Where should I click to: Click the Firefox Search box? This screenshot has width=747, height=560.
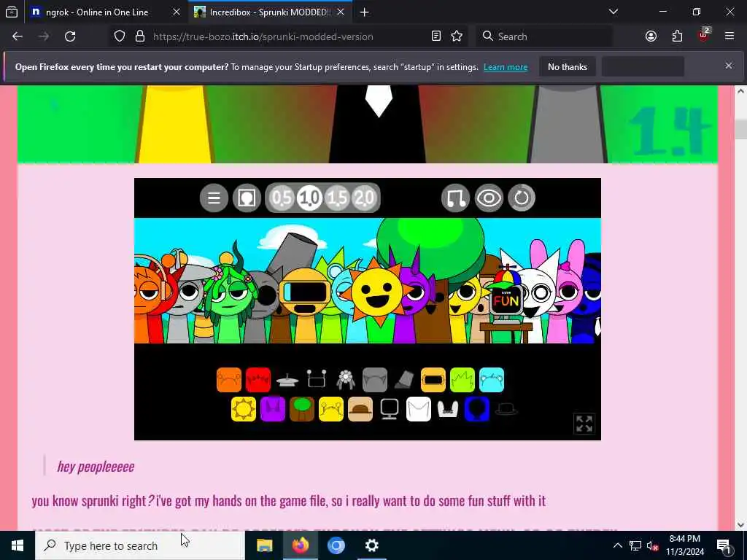(x=544, y=36)
